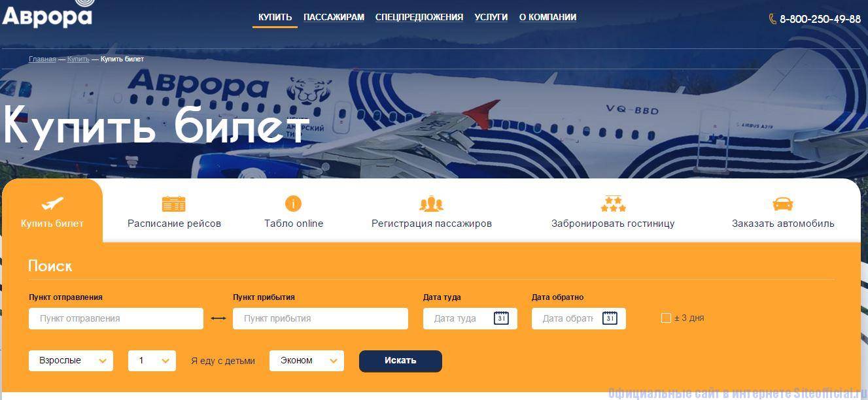Open the Табло online info icon

click(293, 203)
